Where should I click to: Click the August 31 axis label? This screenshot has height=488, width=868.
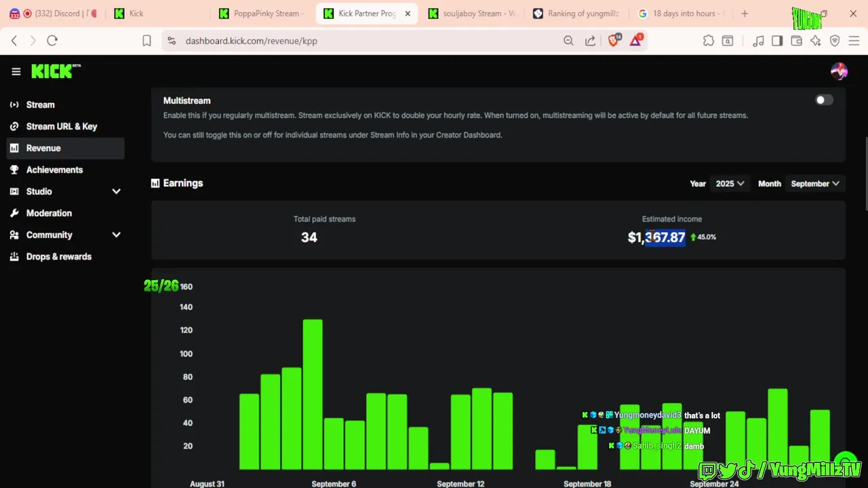point(208,484)
